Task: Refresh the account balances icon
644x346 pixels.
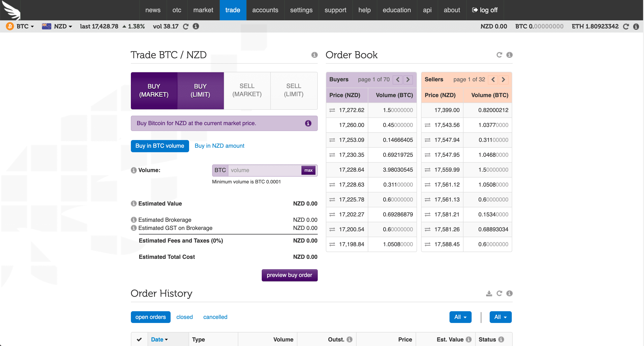Action: click(626, 26)
